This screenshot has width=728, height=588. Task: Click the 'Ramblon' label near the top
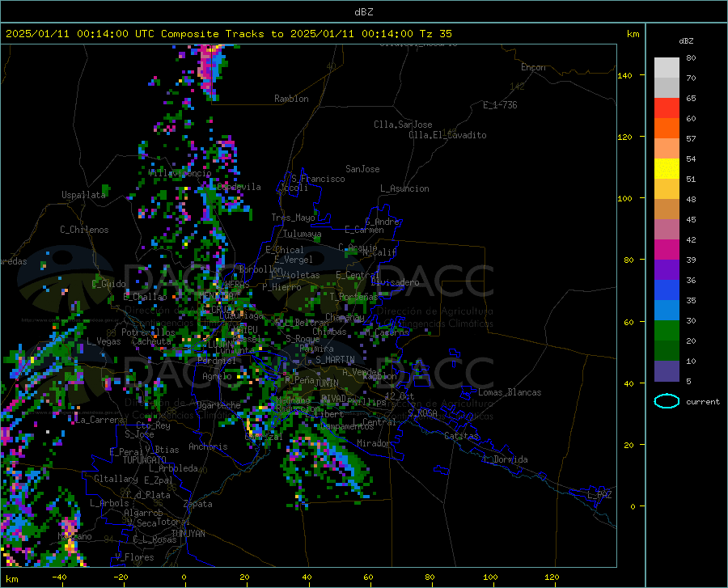tap(291, 99)
